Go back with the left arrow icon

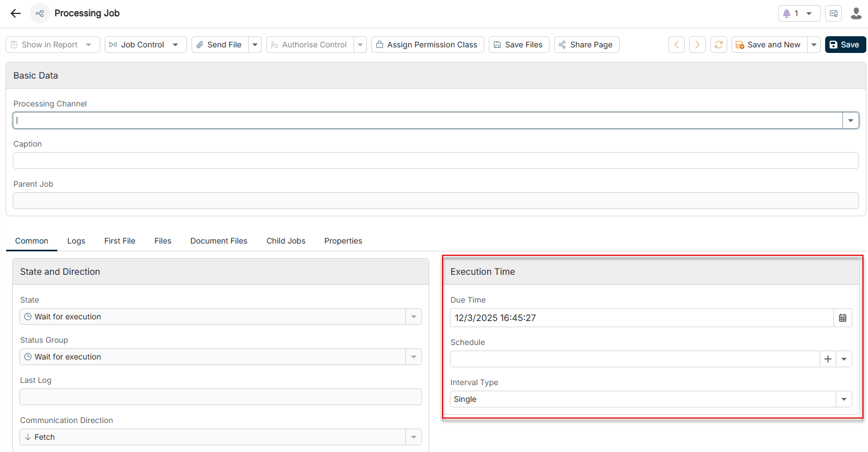[16, 13]
